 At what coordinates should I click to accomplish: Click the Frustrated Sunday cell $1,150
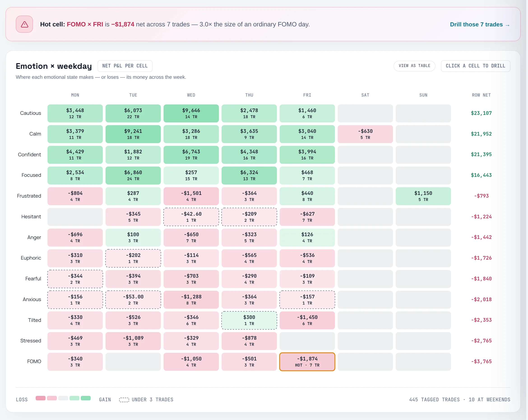(423, 196)
